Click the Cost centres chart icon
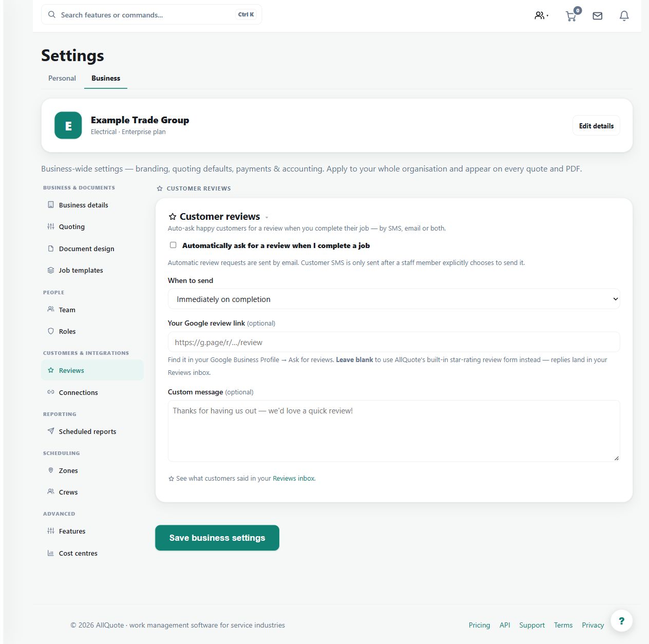The height and width of the screenshot is (644, 649). (x=51, y=553)
